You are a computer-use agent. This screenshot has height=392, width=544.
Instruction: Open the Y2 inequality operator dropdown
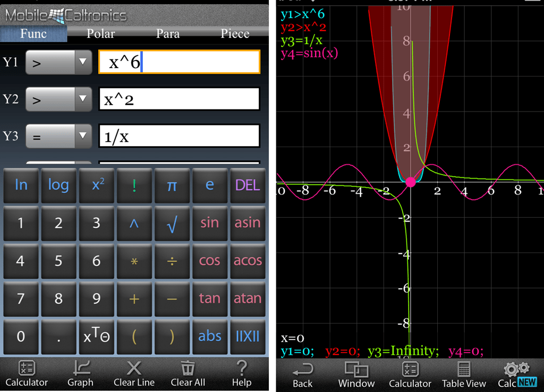(58, 99)
